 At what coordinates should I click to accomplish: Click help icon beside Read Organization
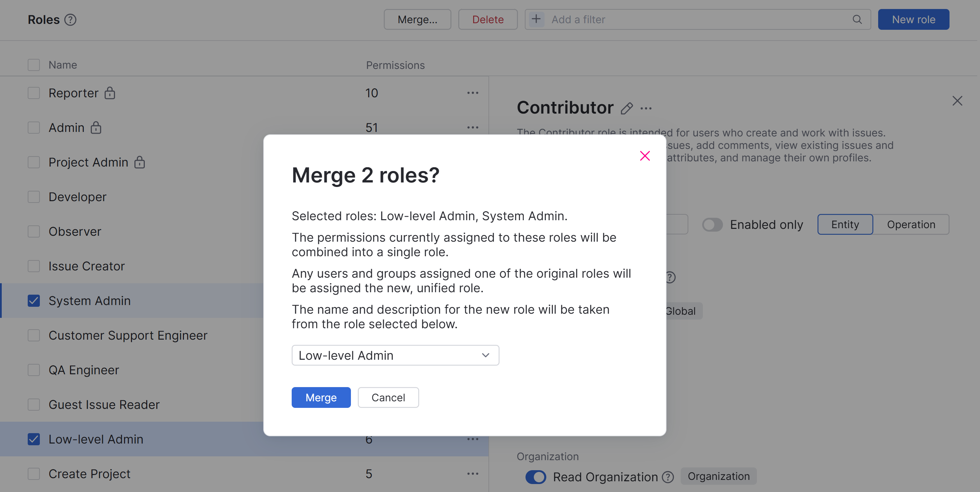tap(668, 477)
